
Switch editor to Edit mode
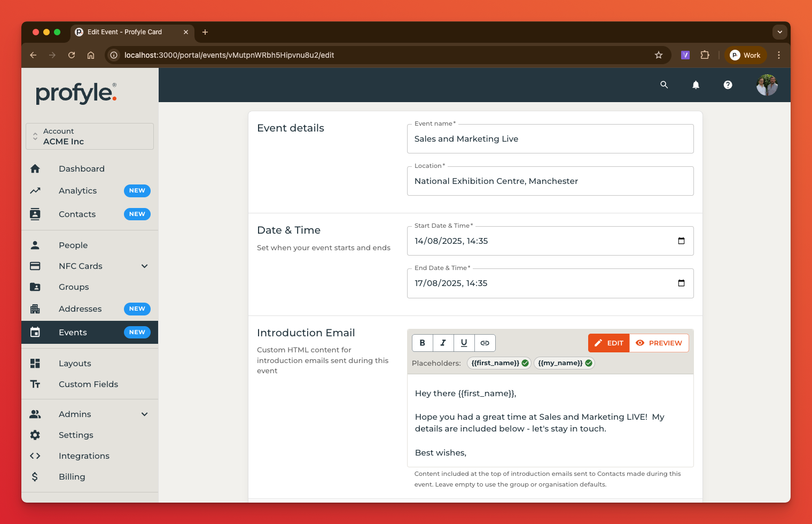(608, 343)
